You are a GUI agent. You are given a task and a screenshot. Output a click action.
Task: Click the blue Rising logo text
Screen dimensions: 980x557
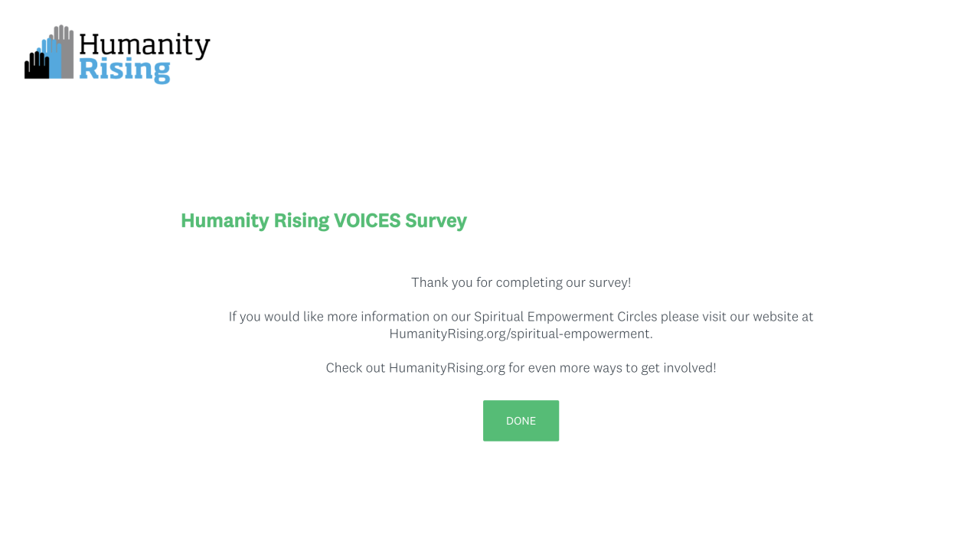click(124, 70)
